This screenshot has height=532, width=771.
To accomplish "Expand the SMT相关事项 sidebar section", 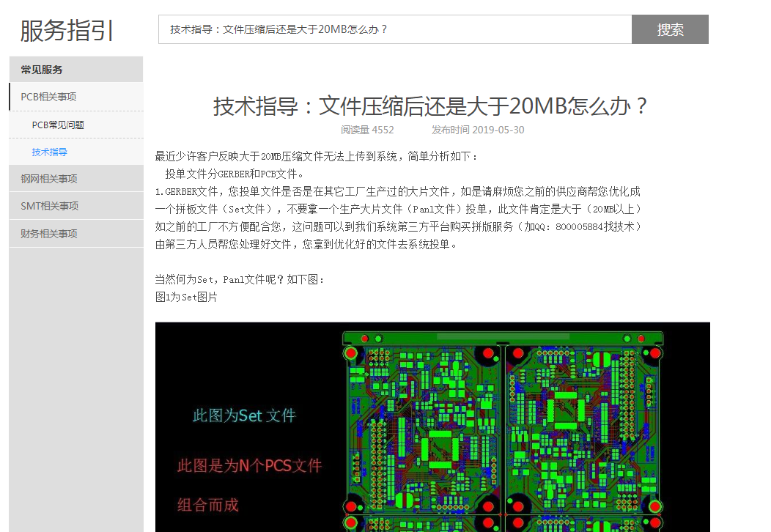I will click(x=49, y=206).
